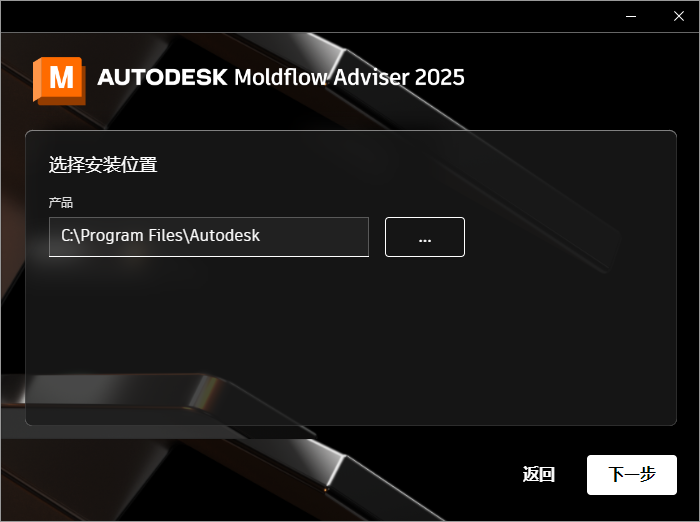Click the Moldflow orange M logo icon

(x=59, y=80)
